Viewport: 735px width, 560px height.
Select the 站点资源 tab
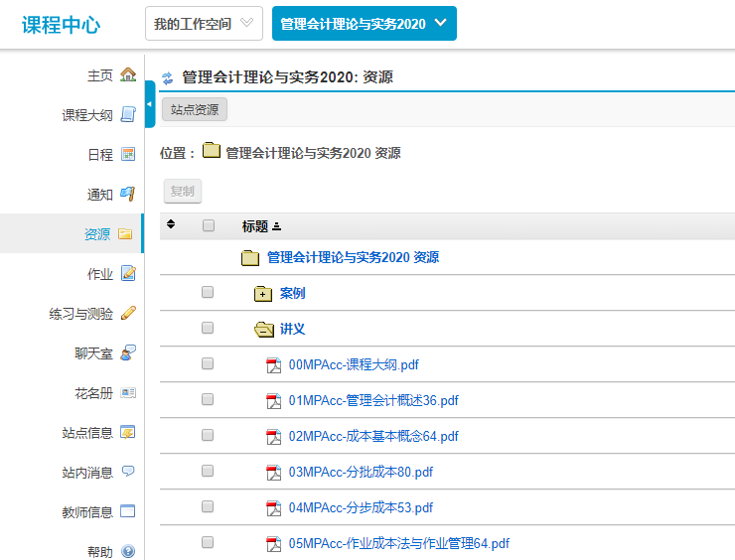coord(195,110)
